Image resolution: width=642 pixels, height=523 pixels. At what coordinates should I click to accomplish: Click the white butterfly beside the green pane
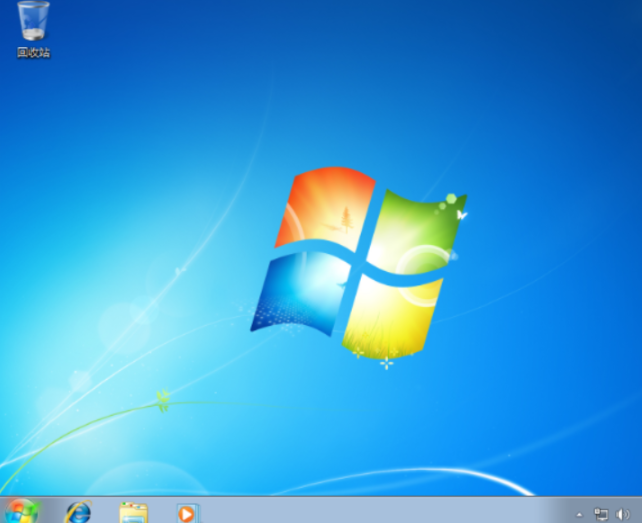[x=462, y=214]
